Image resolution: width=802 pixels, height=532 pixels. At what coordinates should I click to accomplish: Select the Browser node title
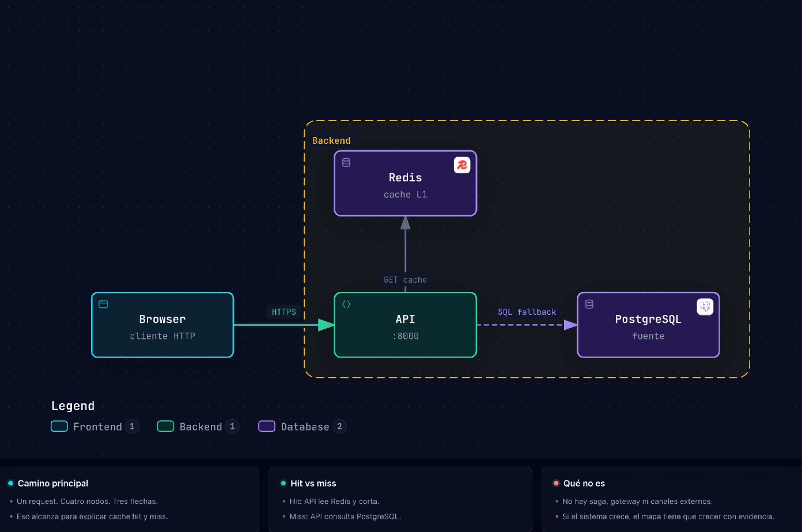(x=162, y=319)
